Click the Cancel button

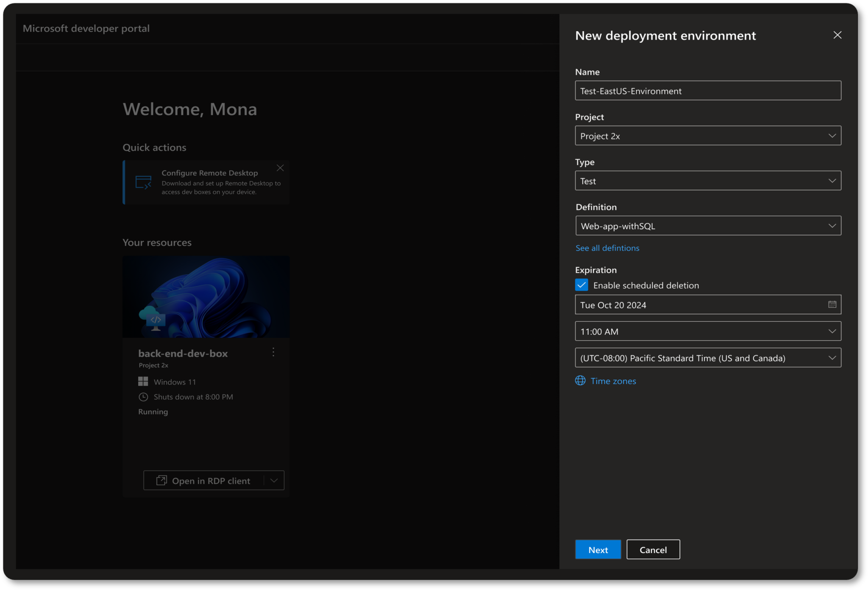[653, 549]
